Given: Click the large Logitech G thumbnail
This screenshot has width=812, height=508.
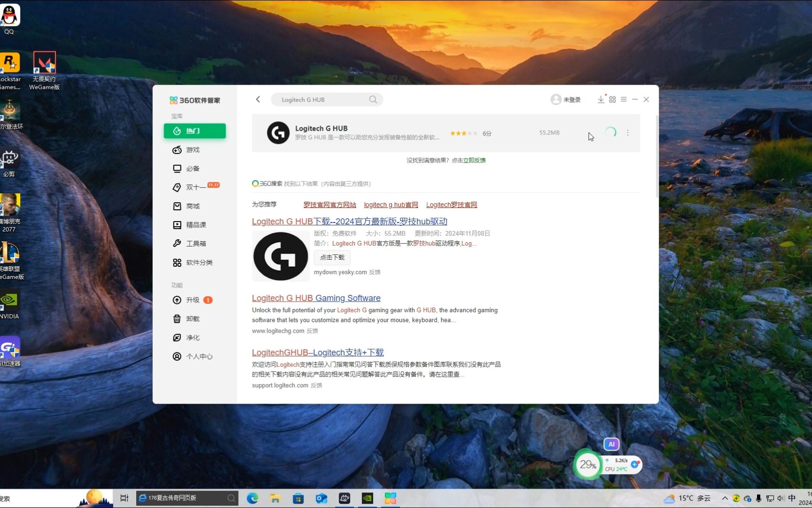Looking at the screenshot, I should [281, 256].
